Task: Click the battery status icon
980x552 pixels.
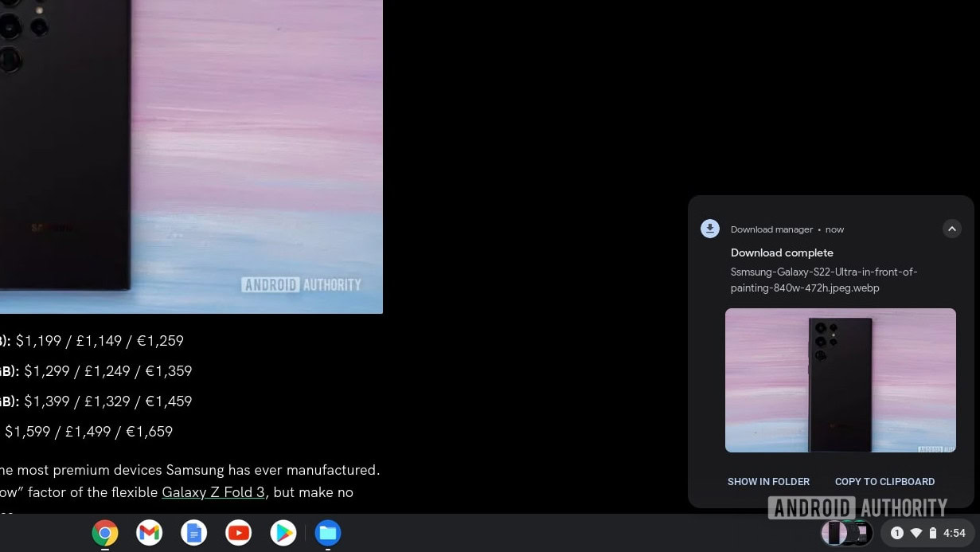Action: click(932, 533)
